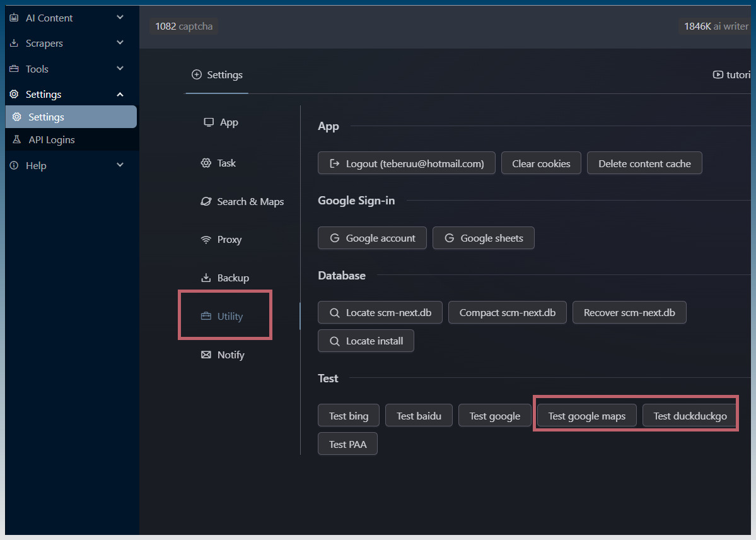The width and height of the screenshot is (756, 540).
Task: Click the Help icon in sidebar
Action: [x=14, y=165]
